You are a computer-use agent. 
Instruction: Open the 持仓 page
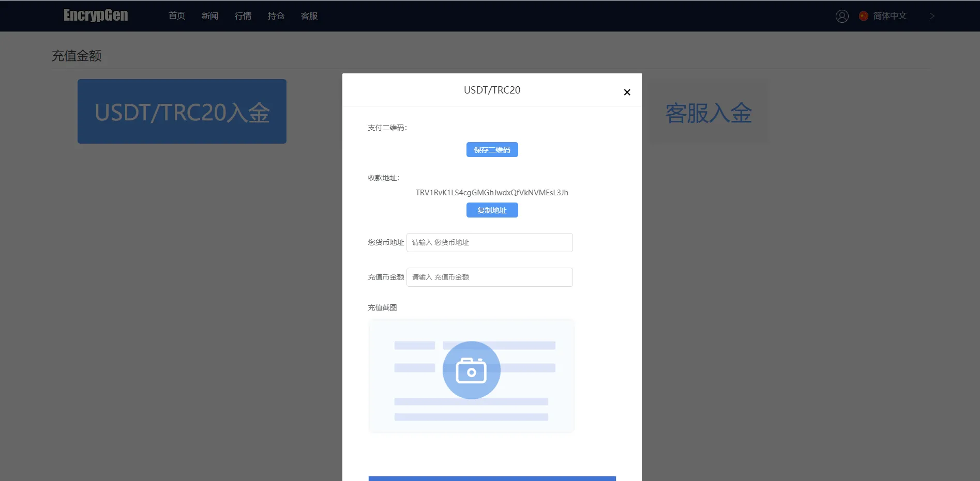(x=276, y=16)
